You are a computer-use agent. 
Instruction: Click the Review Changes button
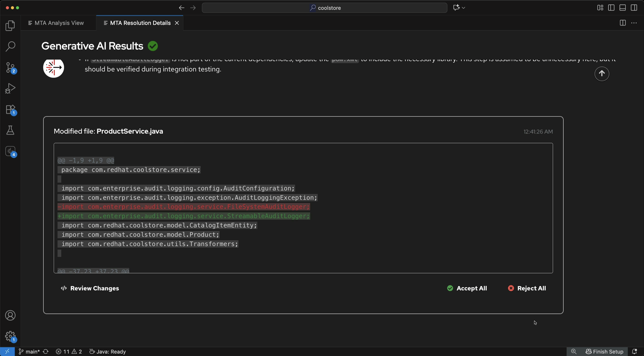[x=90, y=288]
